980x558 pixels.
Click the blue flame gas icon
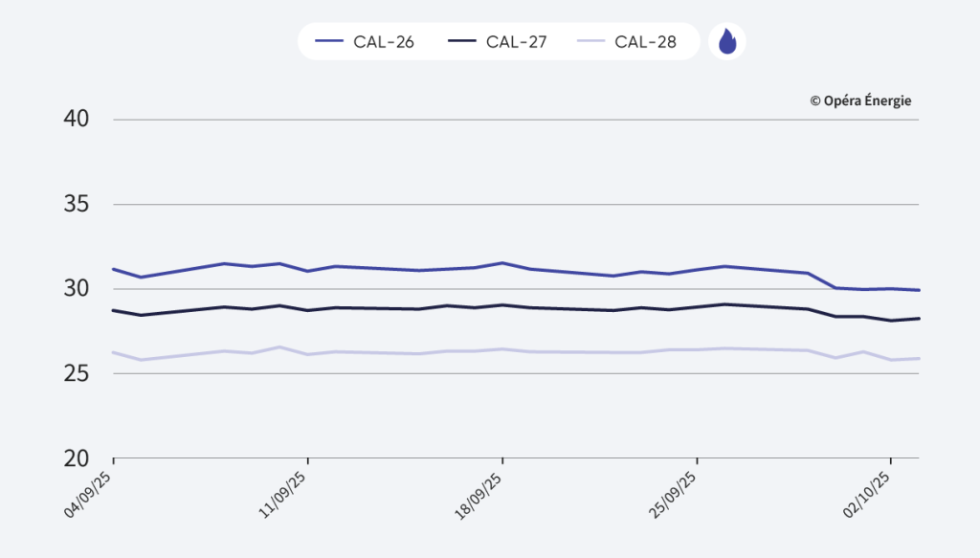pyautogui.click(x=727, y=42)
